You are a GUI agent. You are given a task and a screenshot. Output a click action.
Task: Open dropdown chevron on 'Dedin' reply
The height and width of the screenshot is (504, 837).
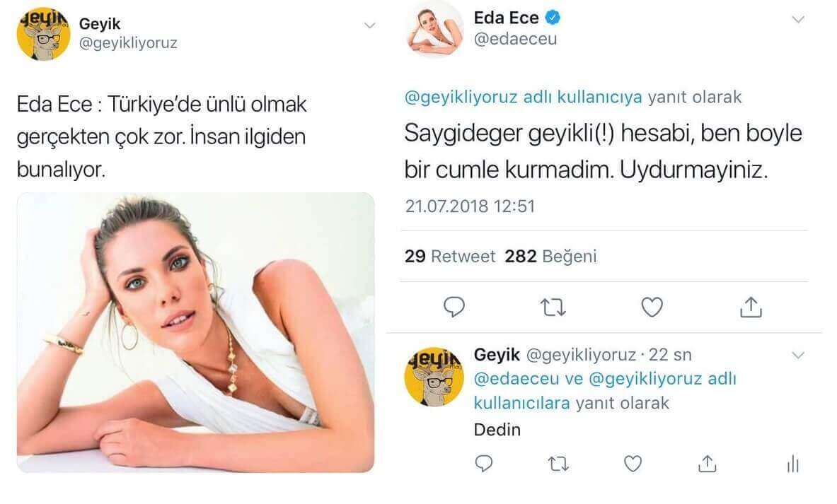click(798, 355)
